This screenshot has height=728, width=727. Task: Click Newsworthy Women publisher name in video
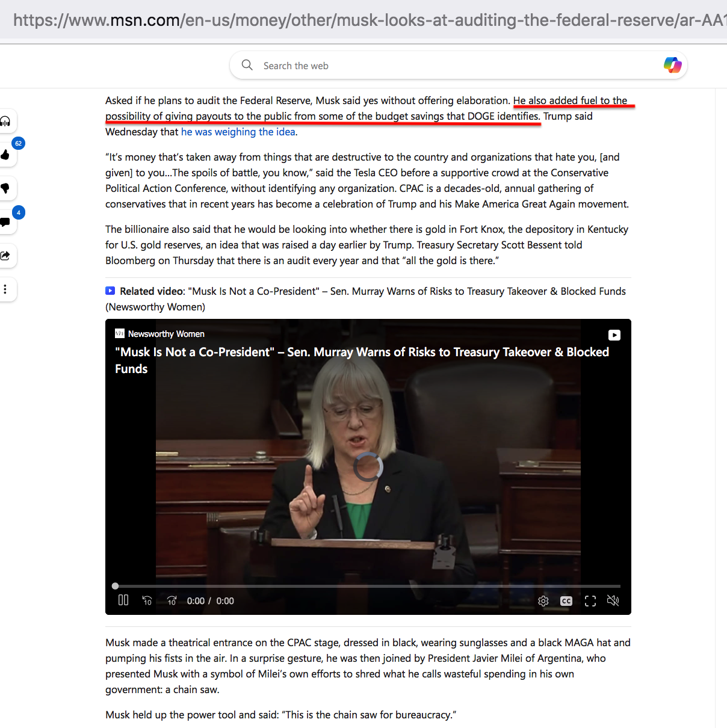pyautogui.click(x=166, y=334)
